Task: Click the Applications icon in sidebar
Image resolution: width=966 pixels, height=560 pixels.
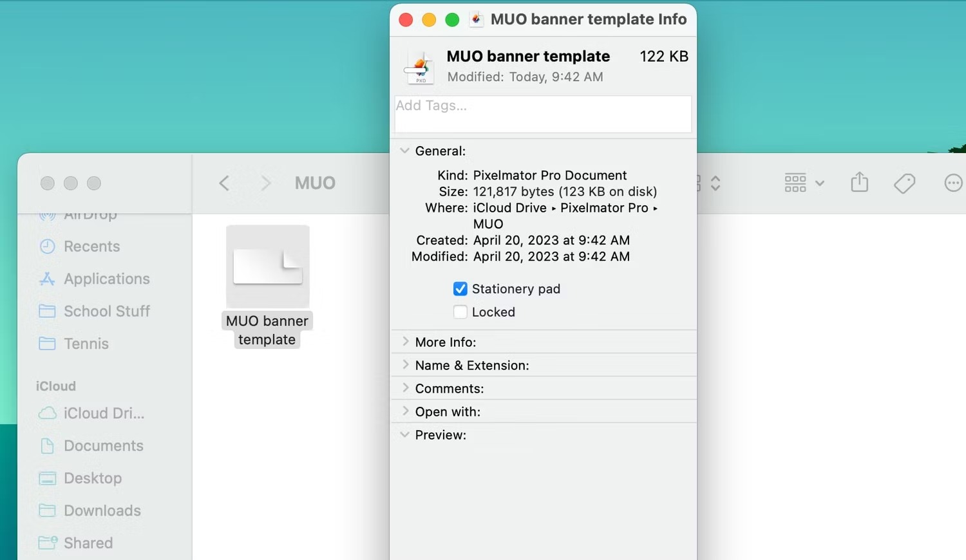Action: coord(47,279)
